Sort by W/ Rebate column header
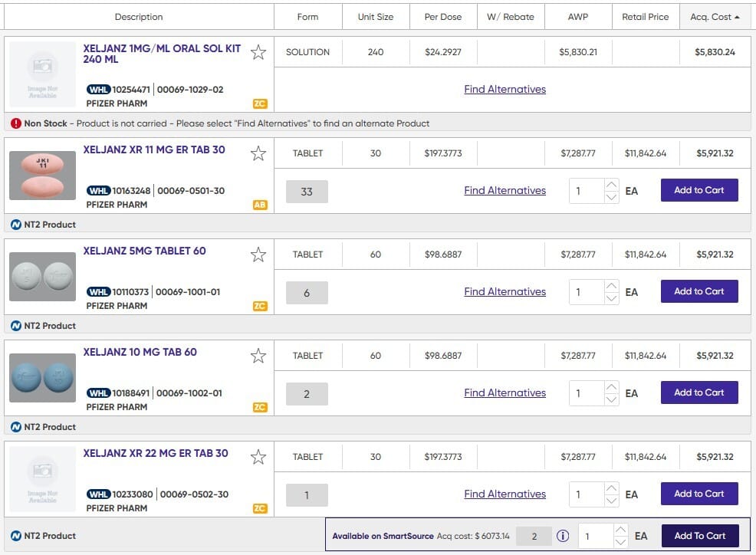 (511, 17)
